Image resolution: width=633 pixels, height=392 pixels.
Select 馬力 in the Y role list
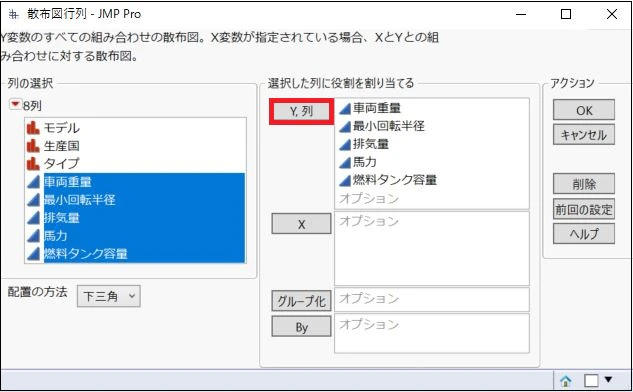pos(365,162)
